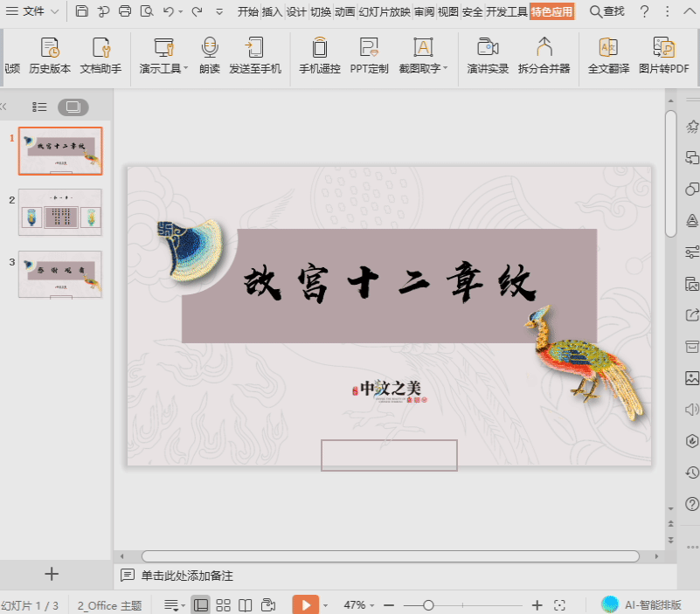Image resolution: width=700 pixels, height=614 pixels.
Task: Open the 文件 menu dropdown
Action: 32,11
